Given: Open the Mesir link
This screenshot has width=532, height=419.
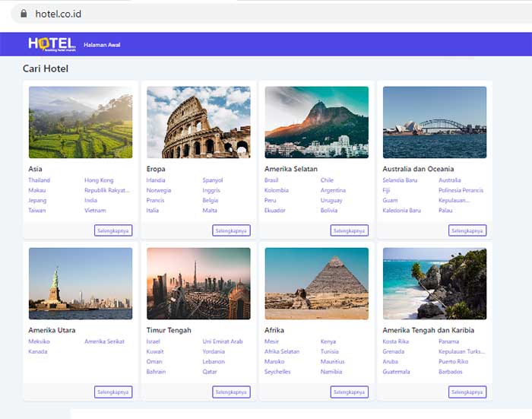Looking at the screenshot, I should (271, 341).
